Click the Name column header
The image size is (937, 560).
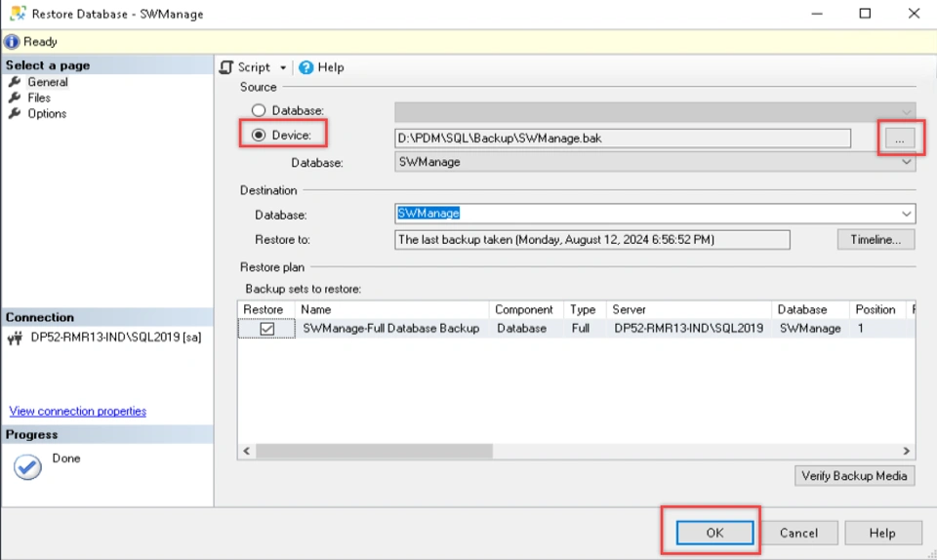[x=392, y=310]
